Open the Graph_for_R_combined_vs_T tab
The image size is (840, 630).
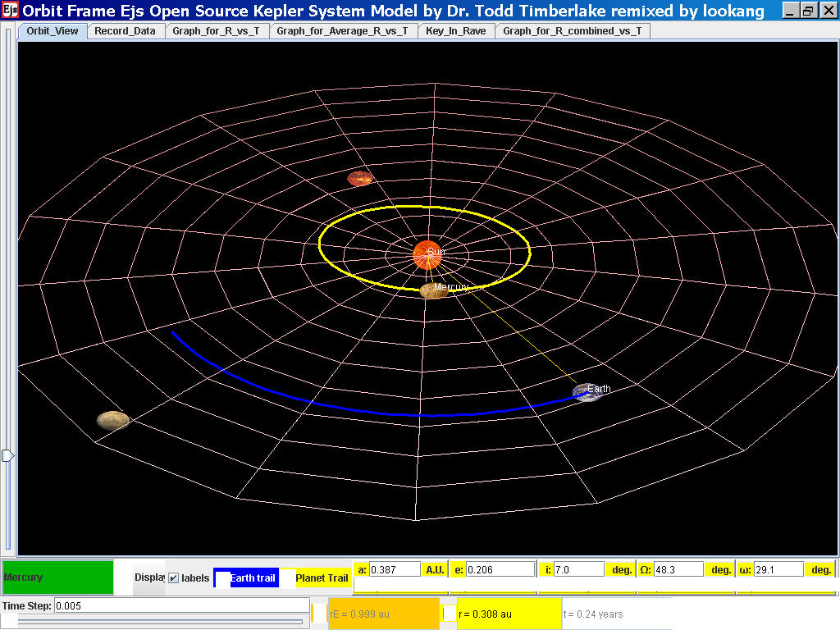tap(572, 31)
